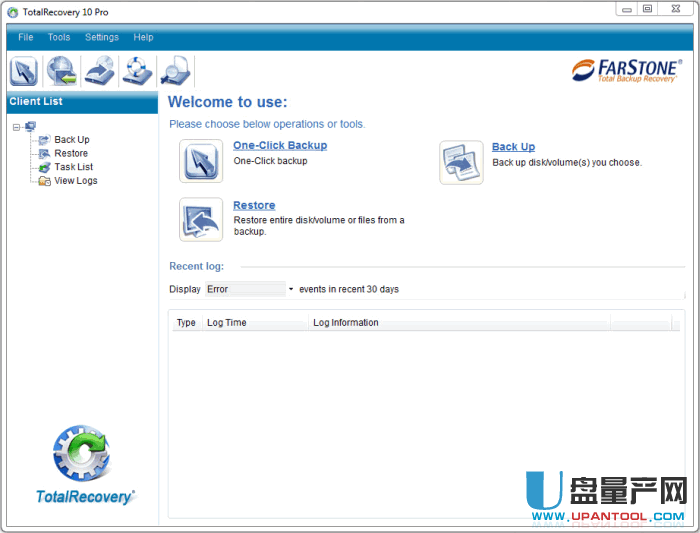Image resolution: width=700 pixels, height=533 pixels.
Task: Click the globe with green arrow toolbar icon
Action: (x=62, y=72)
